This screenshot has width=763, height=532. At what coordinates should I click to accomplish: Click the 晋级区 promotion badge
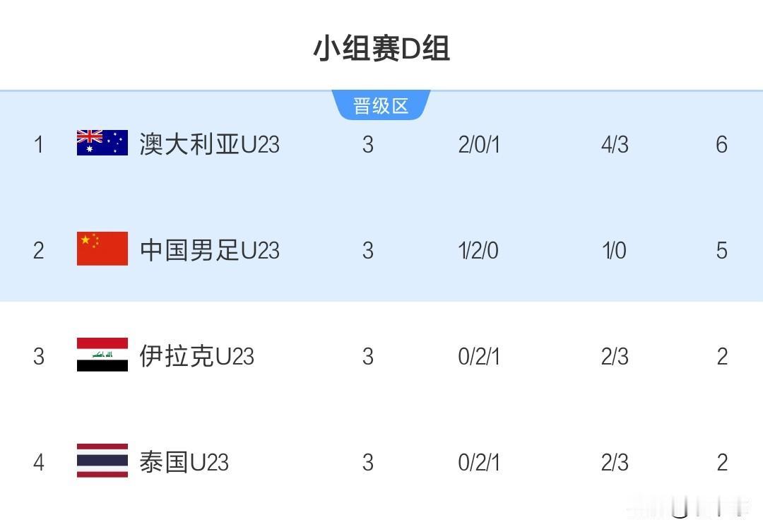(x=381, y=103)
